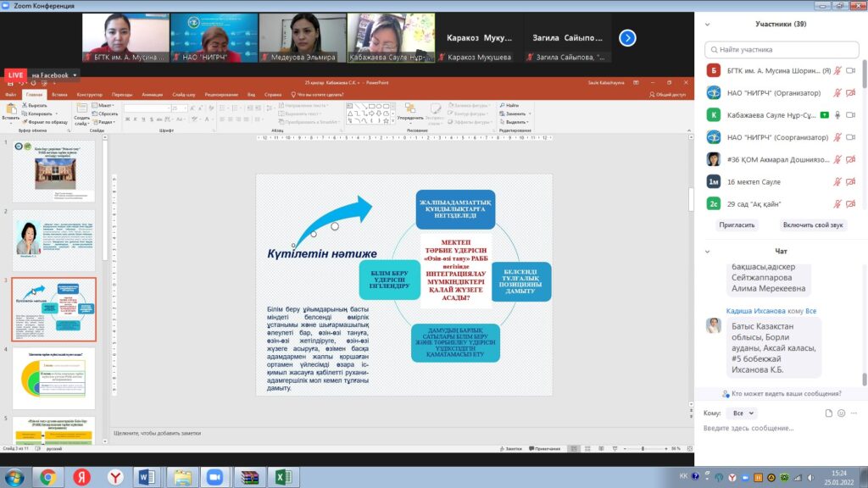This screenshot has width=868, height=488.
Task: Click the Найти участника search field
Action: coord(782,50)
